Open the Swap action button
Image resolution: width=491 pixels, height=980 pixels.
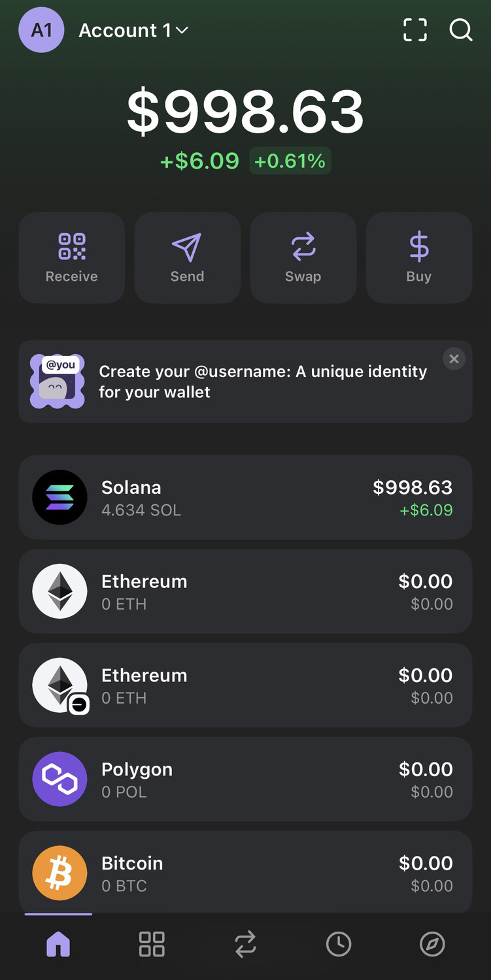303,257
